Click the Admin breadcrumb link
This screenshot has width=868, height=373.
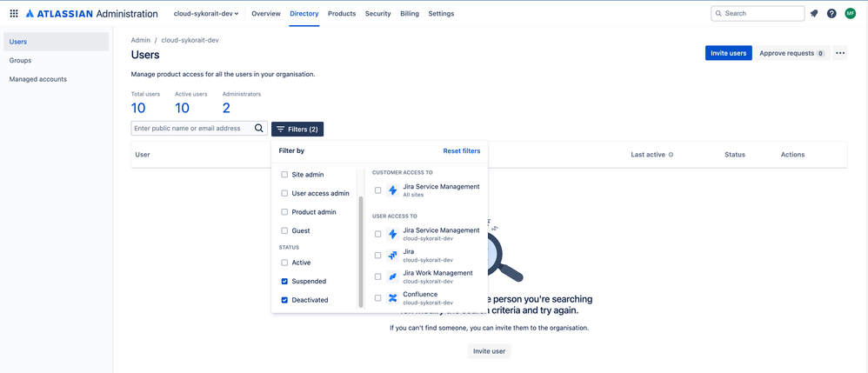point(141,40)
